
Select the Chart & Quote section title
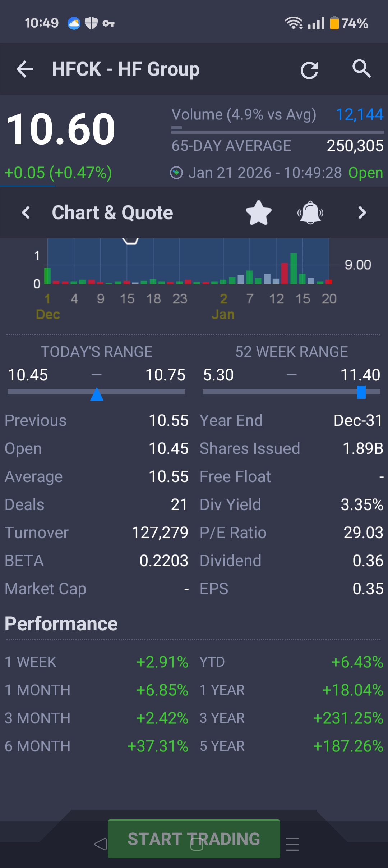112,213
